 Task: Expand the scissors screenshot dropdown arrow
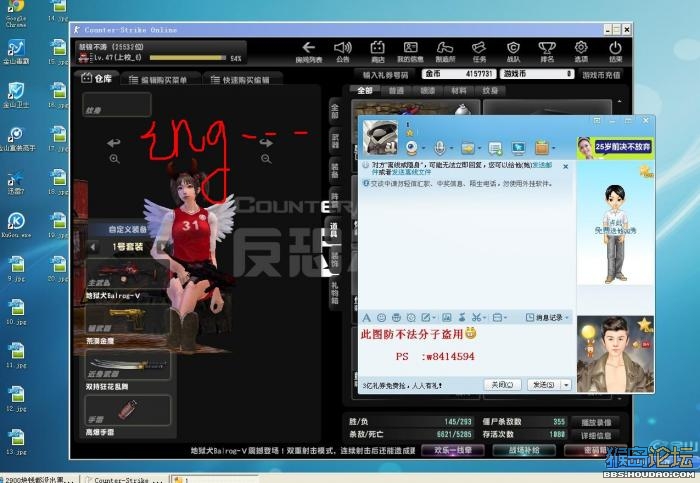(484, 318)
